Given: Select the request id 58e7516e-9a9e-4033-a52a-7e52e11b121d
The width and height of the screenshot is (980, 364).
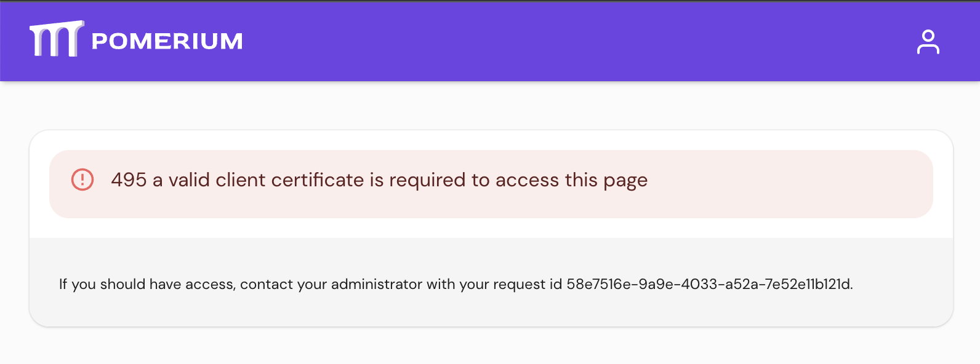Looking at the screenshot, I should [708, 284].
